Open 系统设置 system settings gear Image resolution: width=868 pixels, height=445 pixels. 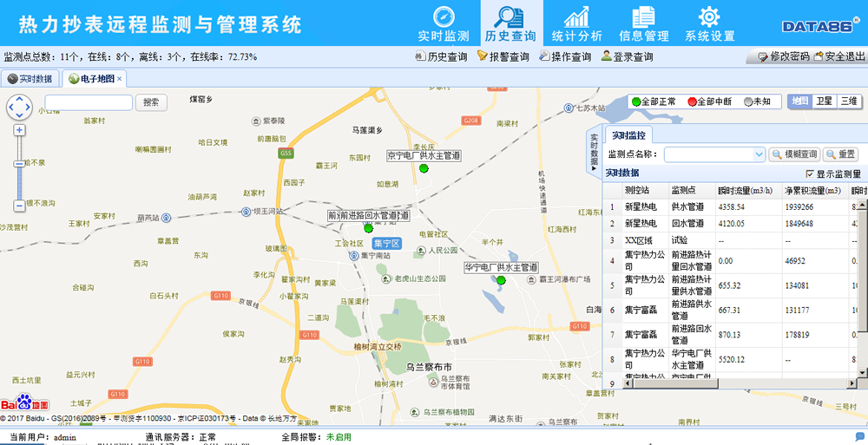point(709,23)
